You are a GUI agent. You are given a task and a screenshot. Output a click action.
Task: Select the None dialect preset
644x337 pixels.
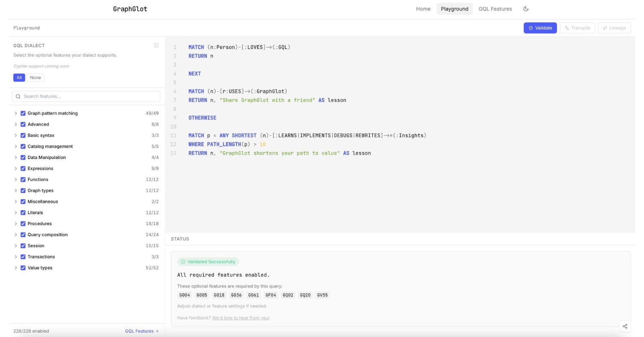[x=35, y=77]
